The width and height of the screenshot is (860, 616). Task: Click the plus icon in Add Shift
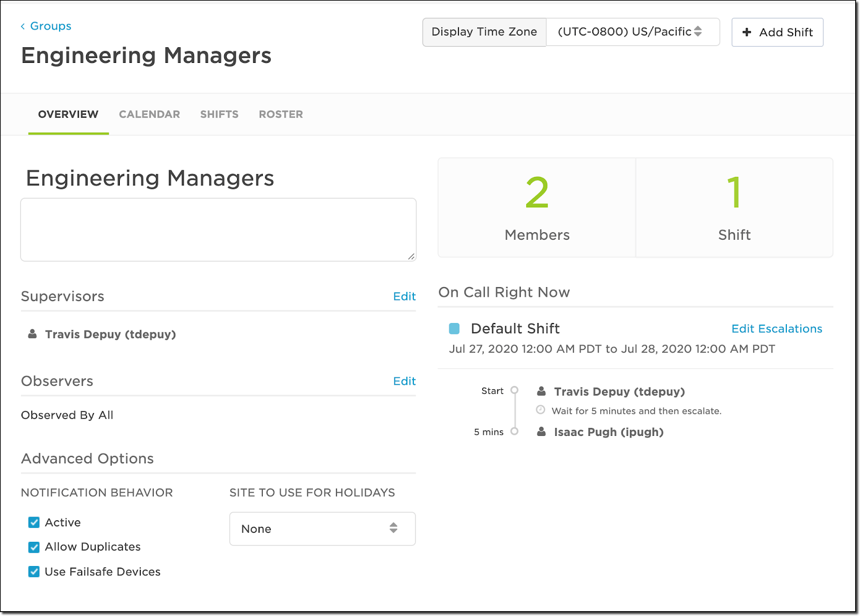coord(747,32)
